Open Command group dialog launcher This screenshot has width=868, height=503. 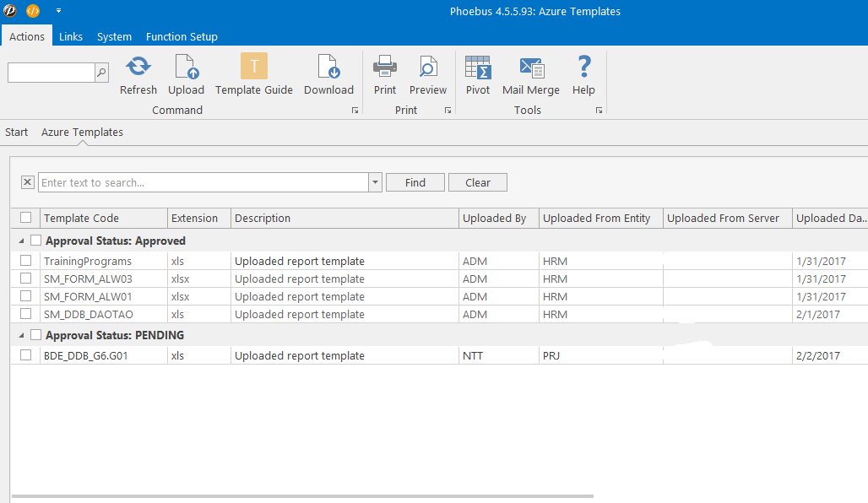(355, 110)
